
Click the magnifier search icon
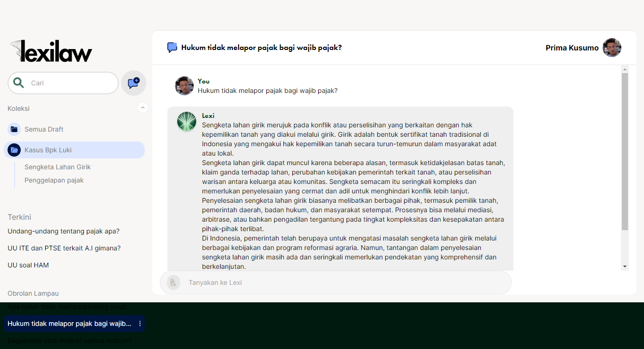pyautogui.click(x=18, y=83)
